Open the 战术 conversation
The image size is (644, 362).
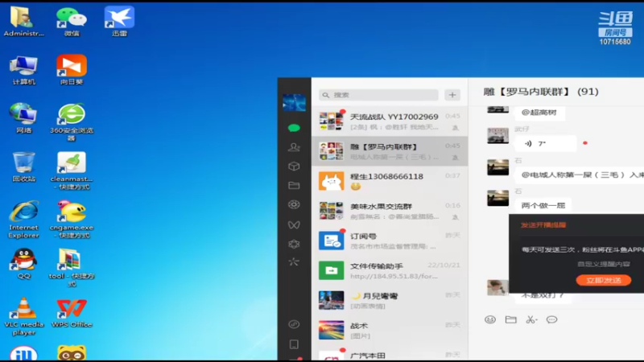(390, 331)
